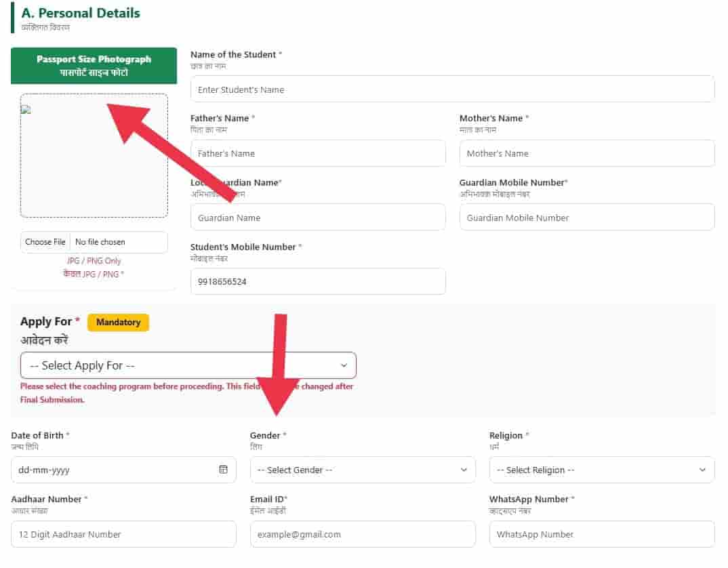
Task: Click the broken image icon in photo box
Action: coord(26,110)
